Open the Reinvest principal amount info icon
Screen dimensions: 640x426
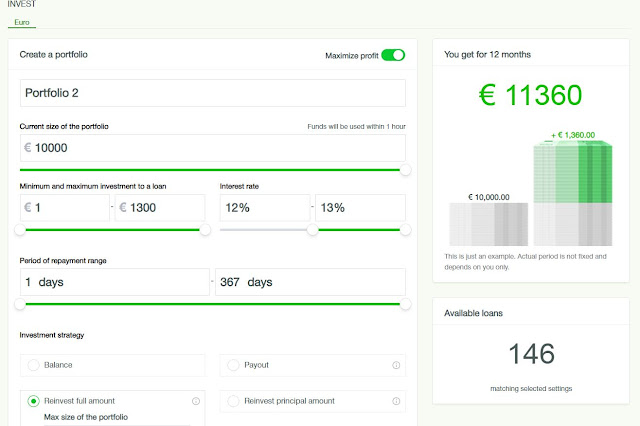tap(396, 401)
